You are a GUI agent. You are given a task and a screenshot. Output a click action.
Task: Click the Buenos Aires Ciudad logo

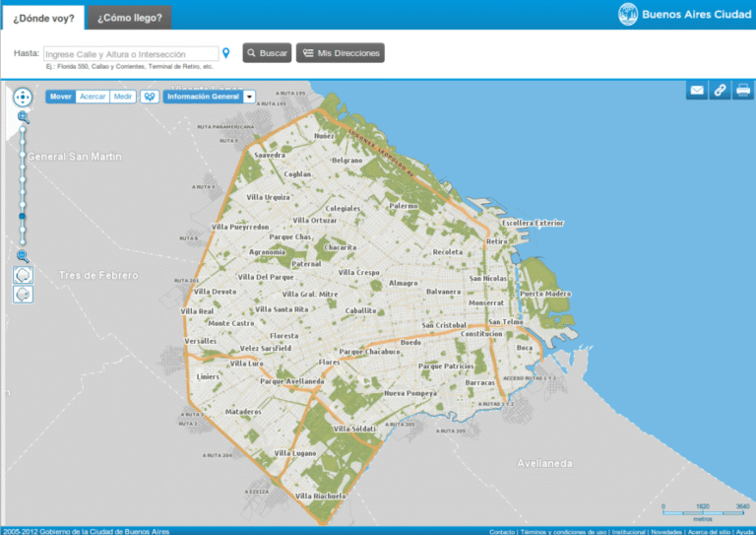coord(685,15)
